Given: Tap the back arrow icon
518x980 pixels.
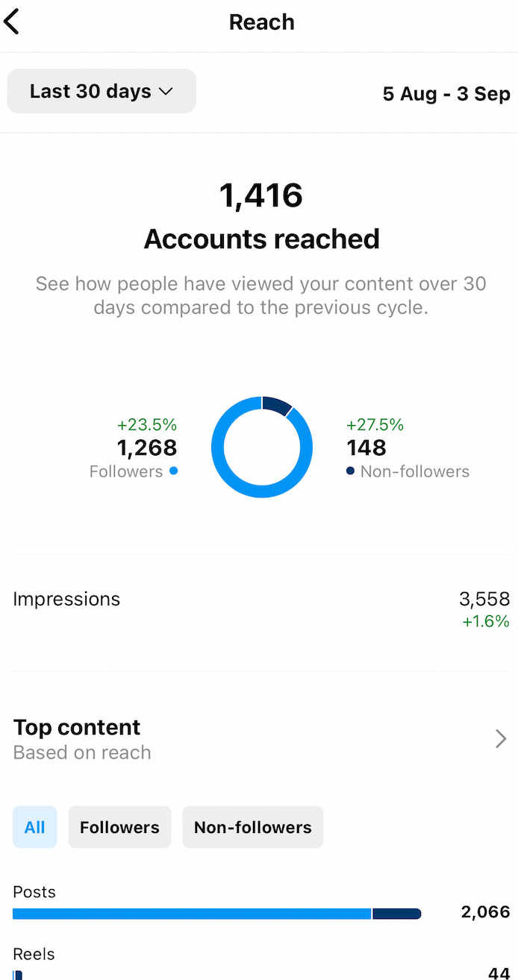Looking at the screenshot, I should (12, 22).
